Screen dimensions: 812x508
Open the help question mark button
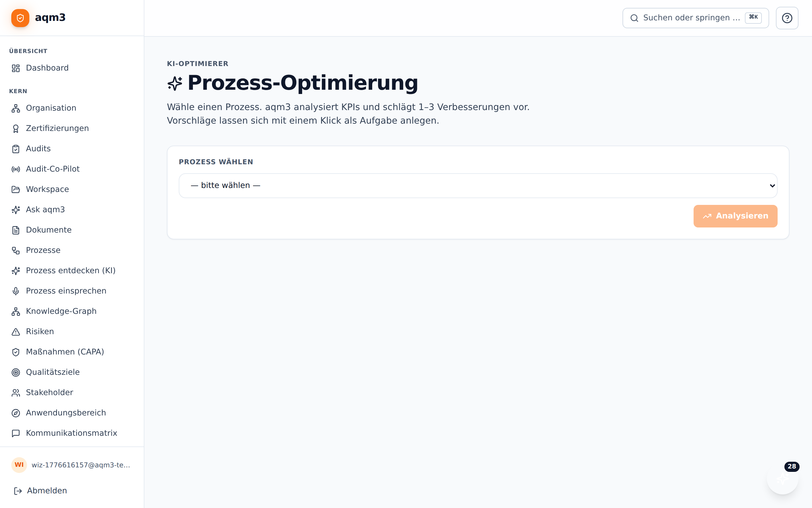click(787, 18)
